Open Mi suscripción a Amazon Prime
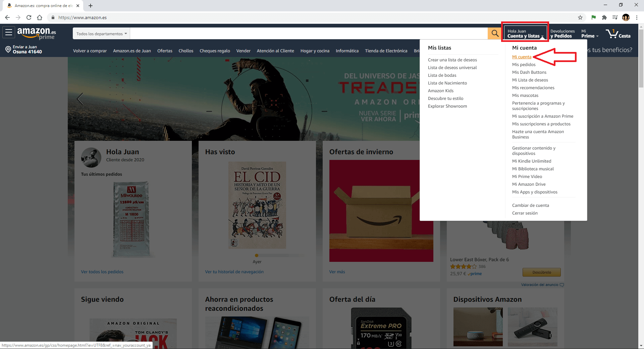 coord(542,116)
